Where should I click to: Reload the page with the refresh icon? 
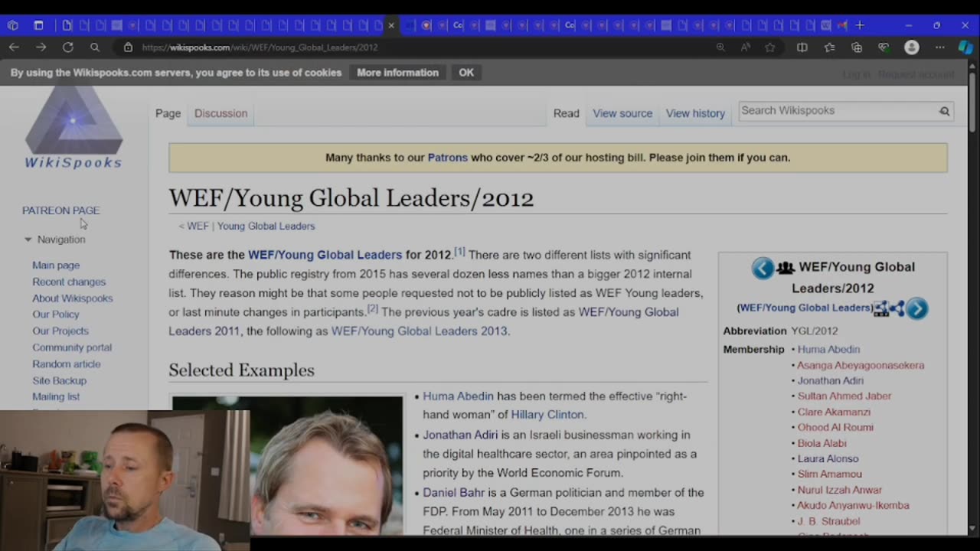coord(67,47)
